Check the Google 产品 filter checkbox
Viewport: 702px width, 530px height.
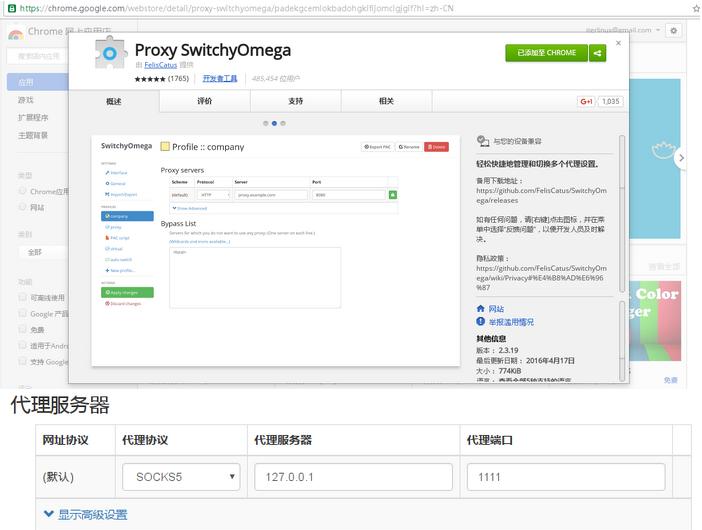(22, 313)
